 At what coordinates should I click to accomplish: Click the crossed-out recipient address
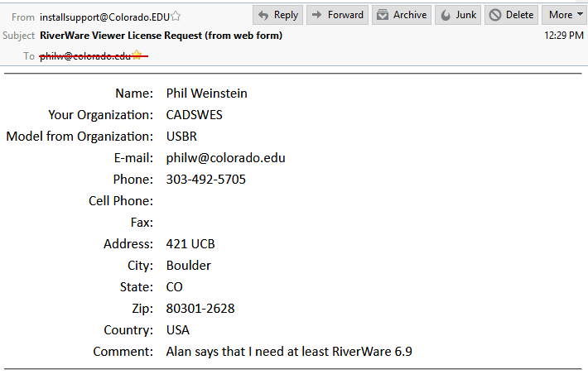pos(85,56)
